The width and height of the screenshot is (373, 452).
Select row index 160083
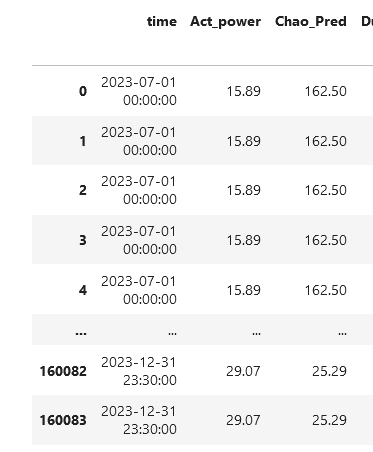pos(63,420)
